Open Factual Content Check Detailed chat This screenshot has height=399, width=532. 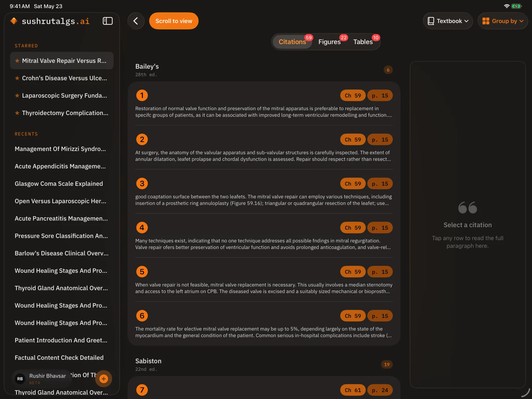[62, 358]
